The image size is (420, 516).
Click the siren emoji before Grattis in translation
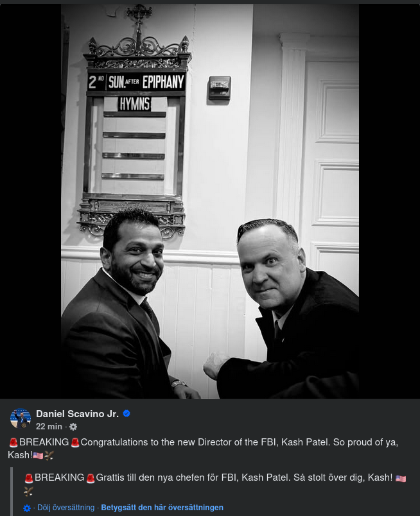coord(91,479)
